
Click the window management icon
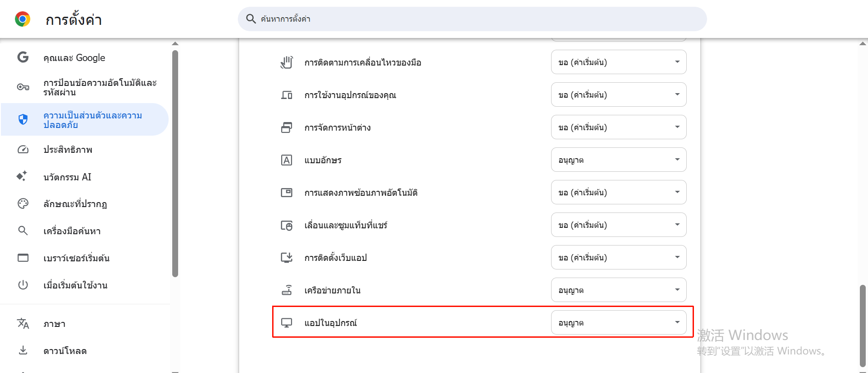287,127
